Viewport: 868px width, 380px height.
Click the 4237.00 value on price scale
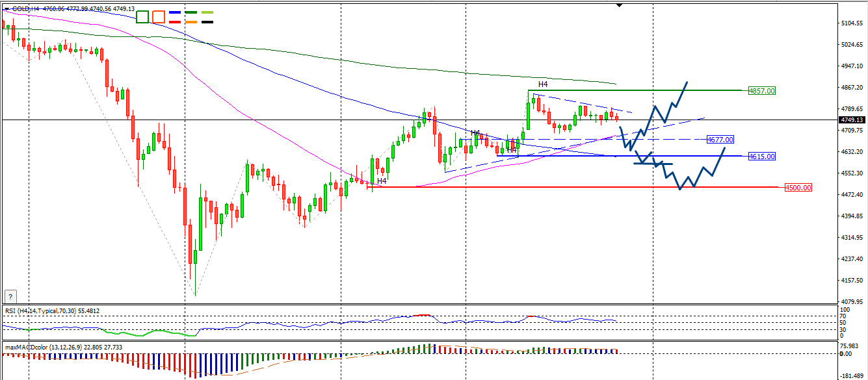pyautogui.click(x=852, y=259)
